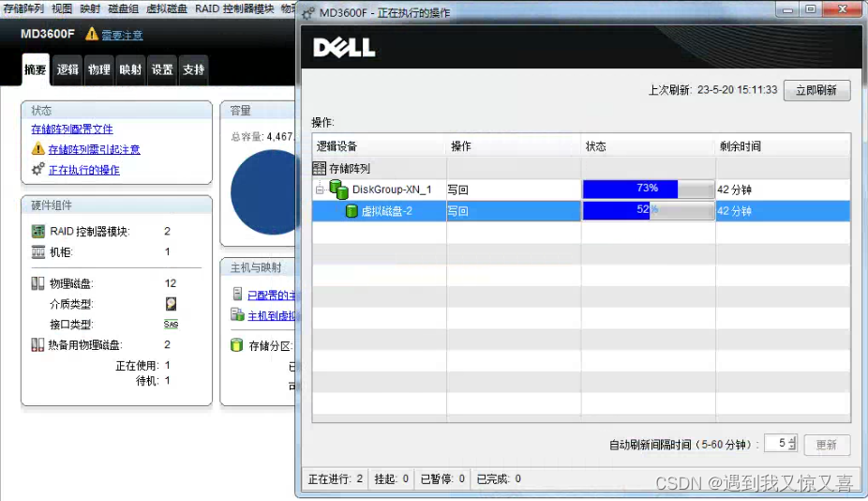This screenshot has height=501, width=868.
Task: Click the 更新 button
Action: (827, 445)
